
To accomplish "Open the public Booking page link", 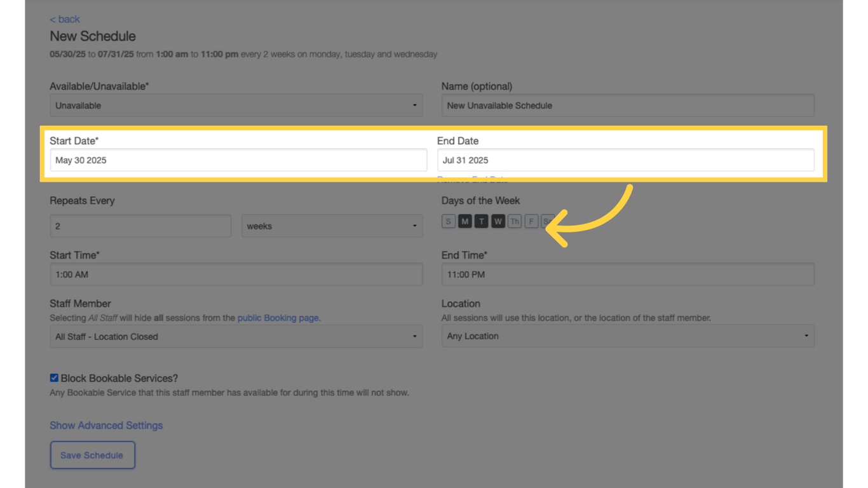I will pyautogui.click(x=278, y=318).
